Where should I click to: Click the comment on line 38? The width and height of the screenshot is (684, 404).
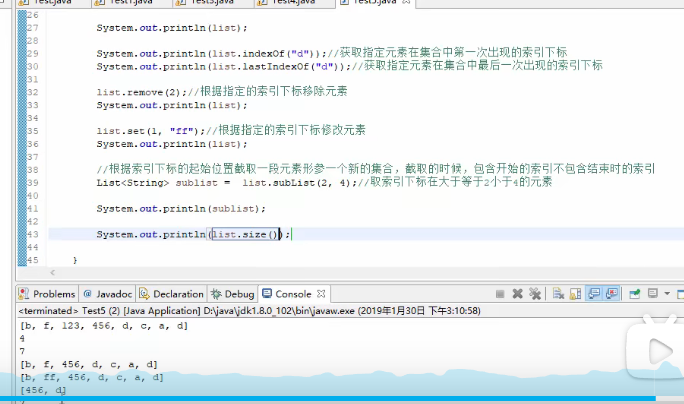pos(376,169)
